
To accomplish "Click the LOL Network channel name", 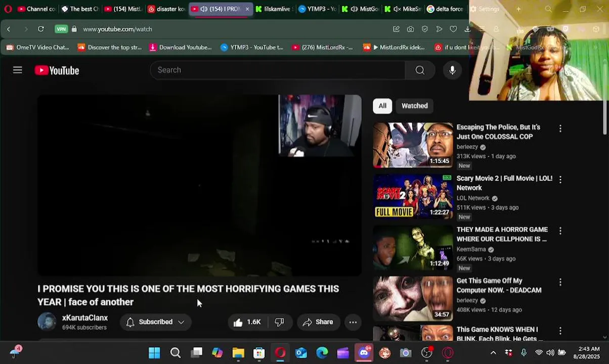I will [x=473, y=198].
